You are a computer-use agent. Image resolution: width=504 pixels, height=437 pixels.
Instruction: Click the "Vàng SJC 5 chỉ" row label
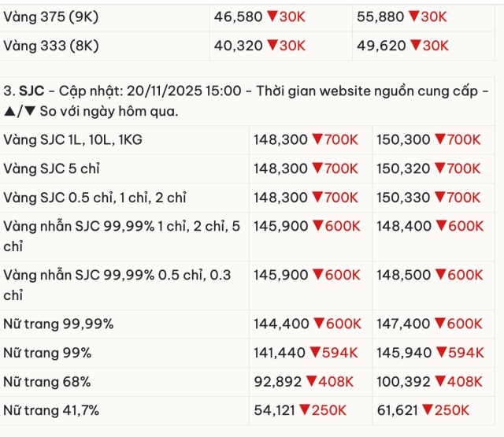[52, 169]
